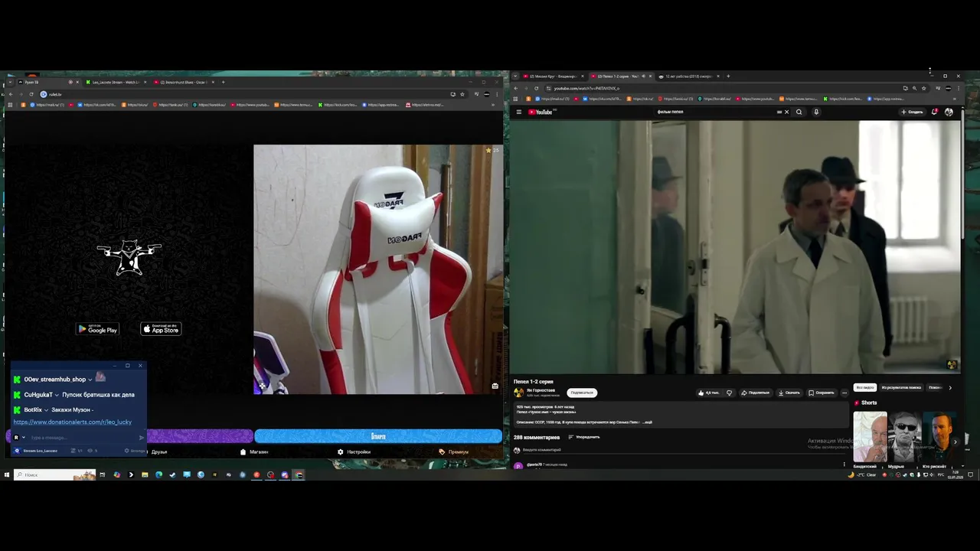Click the camera icon on webcam corner
This screenshot has width=980, height=551.
click(x=495, y=386)
